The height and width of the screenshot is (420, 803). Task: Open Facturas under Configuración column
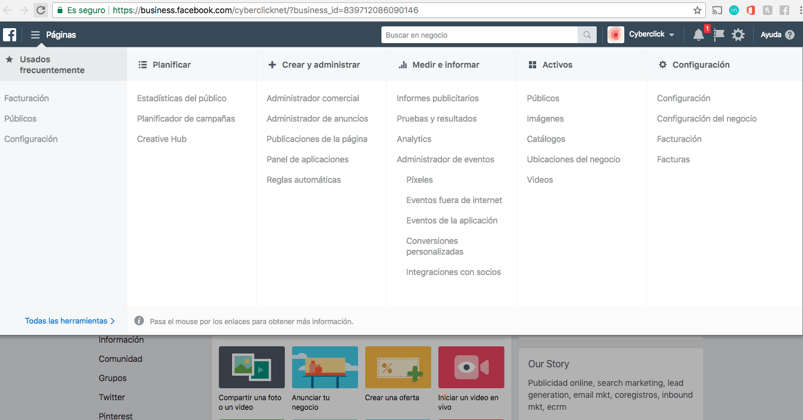(x=673, y=159)
